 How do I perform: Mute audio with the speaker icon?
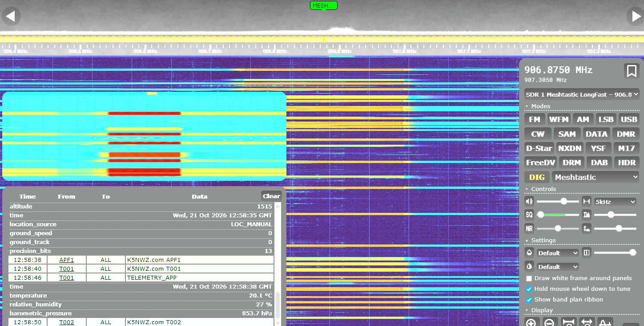[x=529, y=201]
